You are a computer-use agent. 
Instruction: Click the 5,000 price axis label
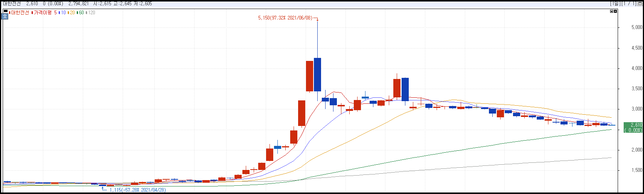637,27
